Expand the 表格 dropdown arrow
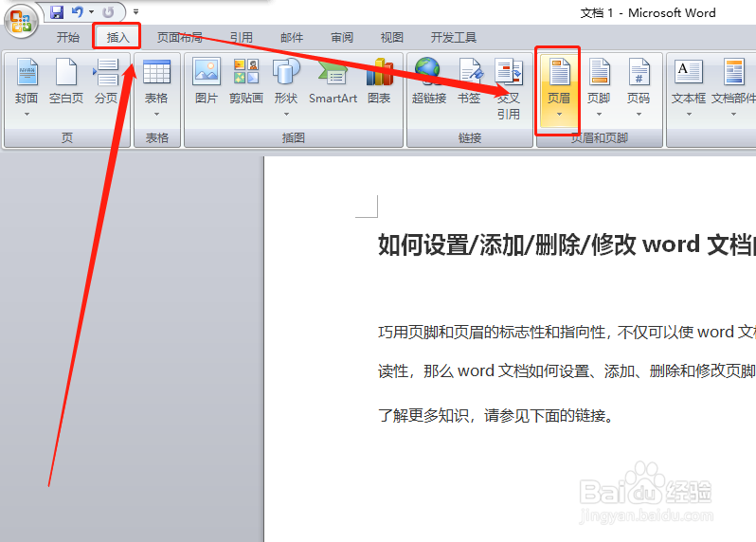 156,115
